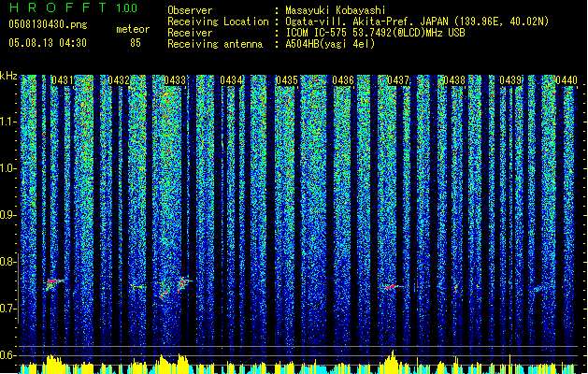Image resolution: width=588 pixels, height=374 pixels.
Task: Click the 0431 time marker
Action: (63, 80)
